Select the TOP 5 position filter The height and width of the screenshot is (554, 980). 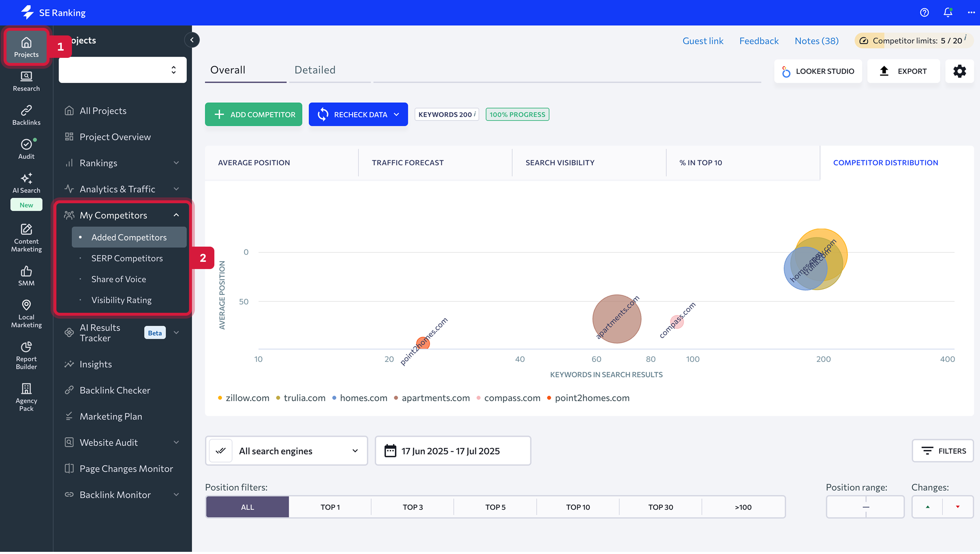click(495, 507)
